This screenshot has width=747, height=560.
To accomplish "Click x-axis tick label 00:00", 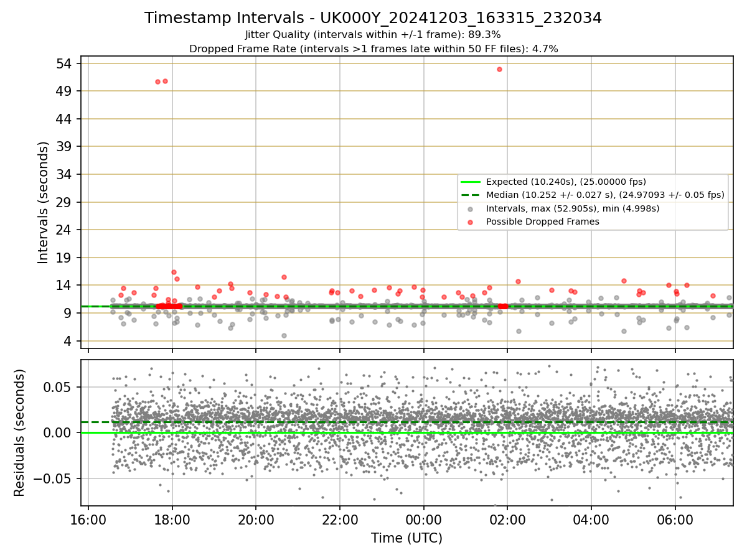I will point(424,520).
